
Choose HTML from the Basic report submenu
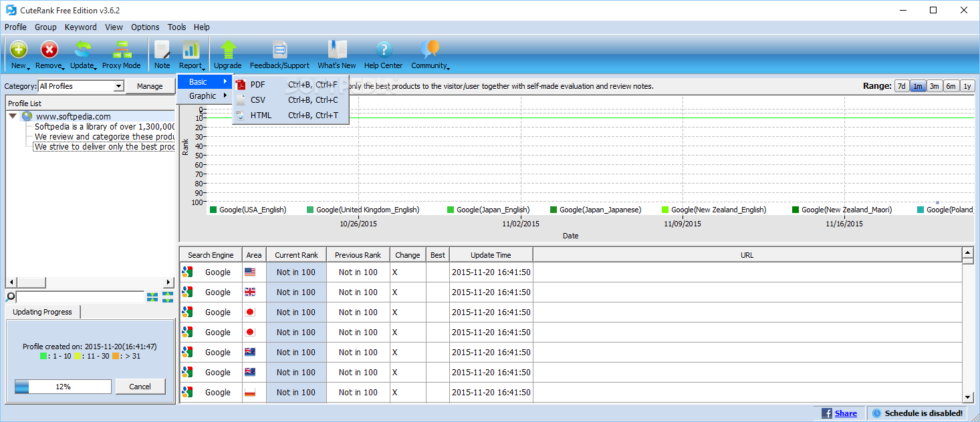point(291,116)
